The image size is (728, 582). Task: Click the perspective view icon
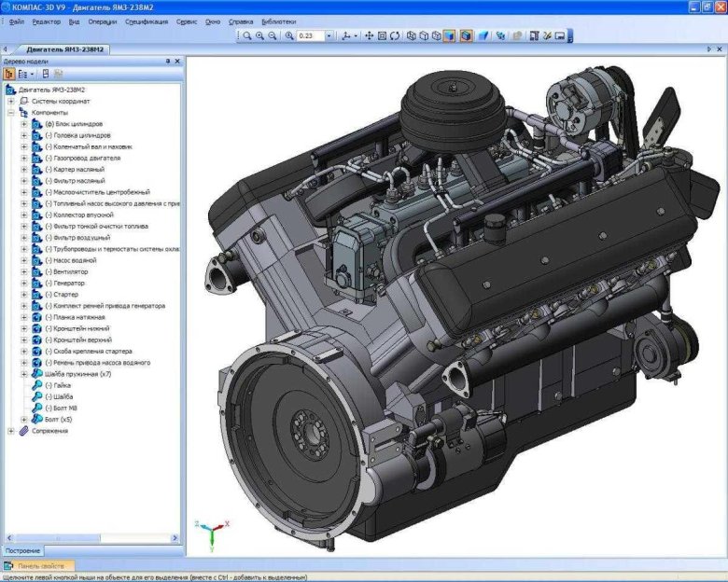[x=483, y=36]
